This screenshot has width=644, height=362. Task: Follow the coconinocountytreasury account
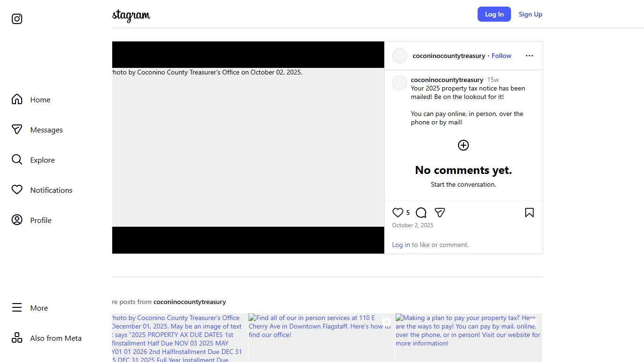tap(501, 56)
